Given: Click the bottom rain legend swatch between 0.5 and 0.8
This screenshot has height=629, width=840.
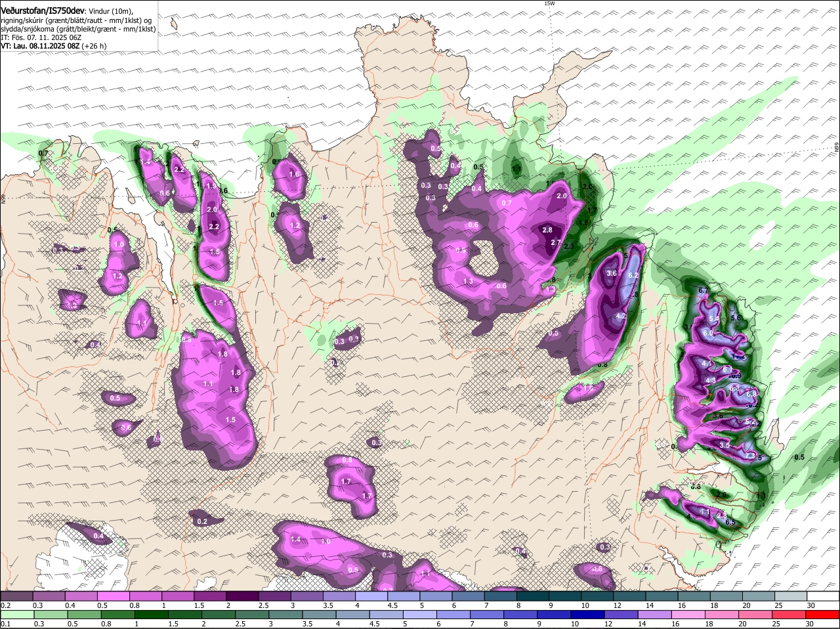Looking at the screenshot, I should (x=84, y=615).
